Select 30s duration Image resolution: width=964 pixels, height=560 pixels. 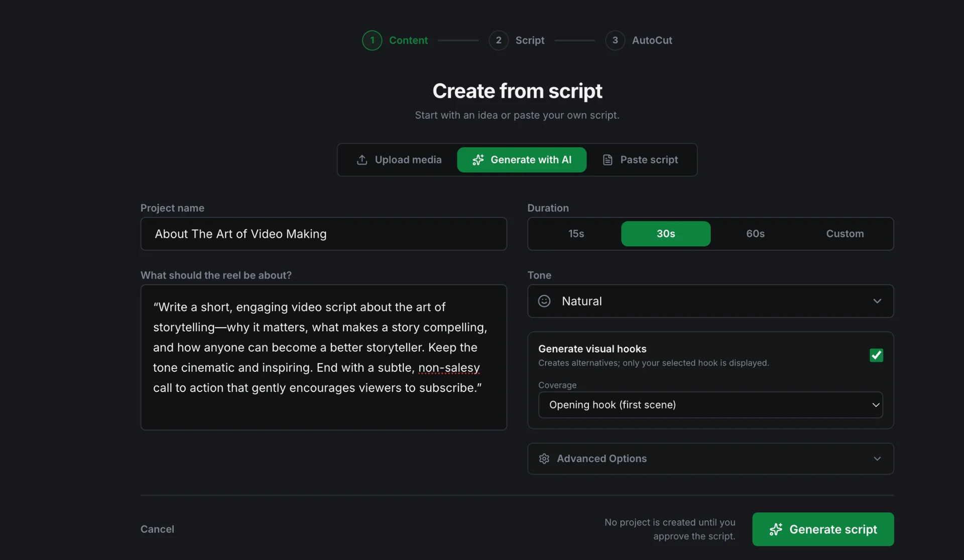pyautogui.click(x=666, y=234)
